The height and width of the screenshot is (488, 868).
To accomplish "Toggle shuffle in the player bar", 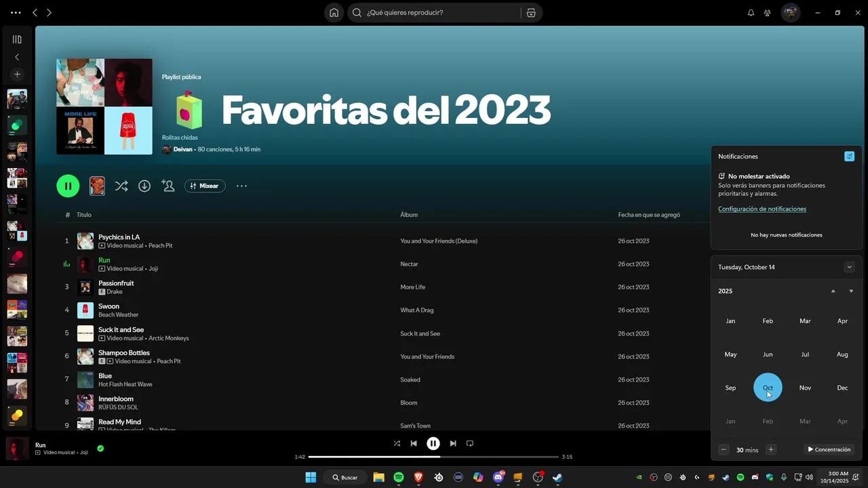I will click(397, 443).
